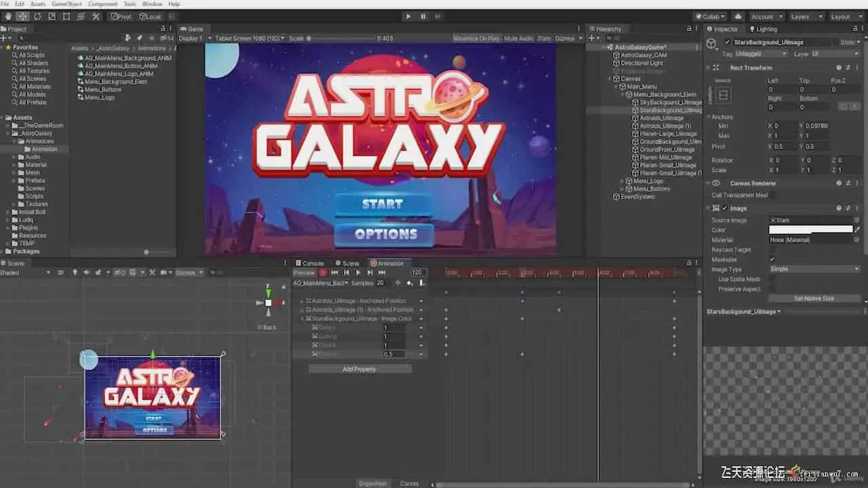Click the Add Keyframe icon
Image resolution: width=868 pixels, height=488 pixels.
click(410, 283)
